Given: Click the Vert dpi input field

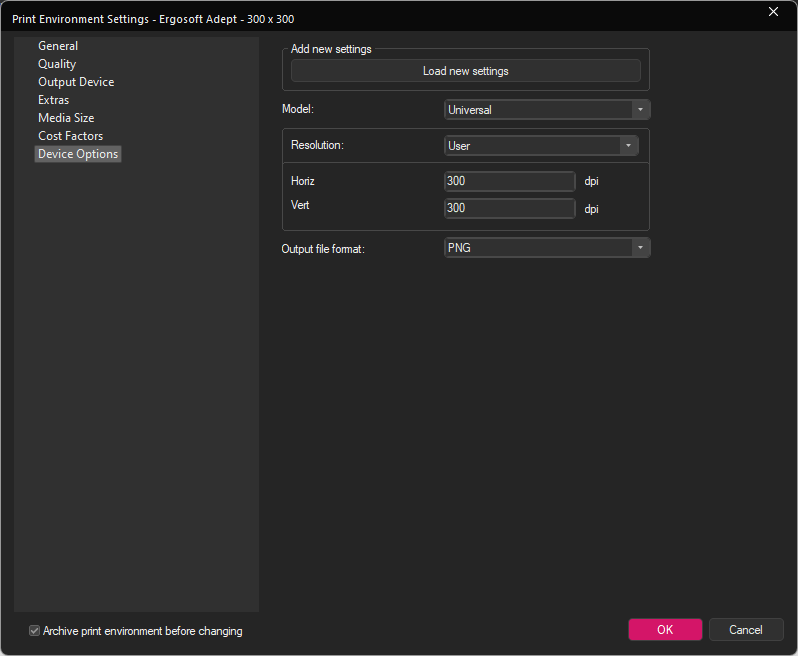Looking at the screenshot, I should pos(509,208).
